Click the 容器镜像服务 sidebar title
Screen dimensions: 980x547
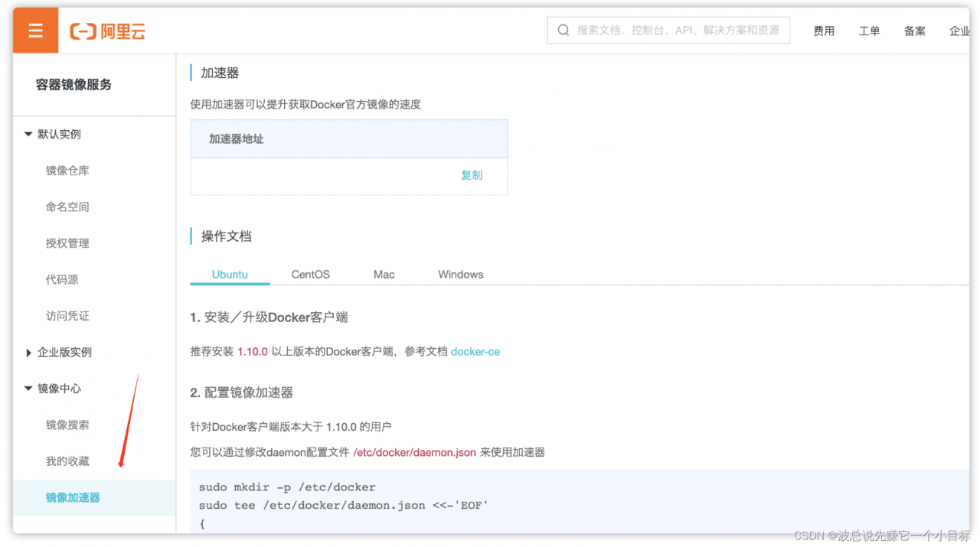click(73, 85)
